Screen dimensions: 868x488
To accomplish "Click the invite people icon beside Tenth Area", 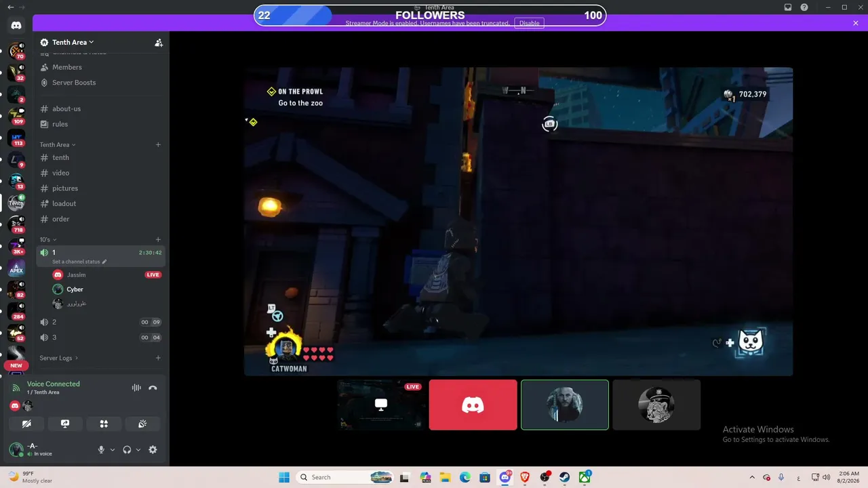I will (x=159, y=43).
